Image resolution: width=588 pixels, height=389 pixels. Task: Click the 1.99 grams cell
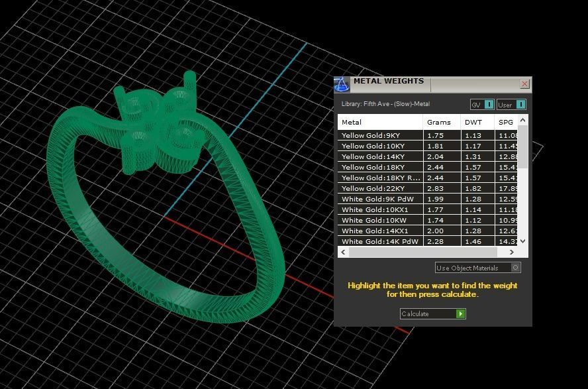tap(442, 199)
